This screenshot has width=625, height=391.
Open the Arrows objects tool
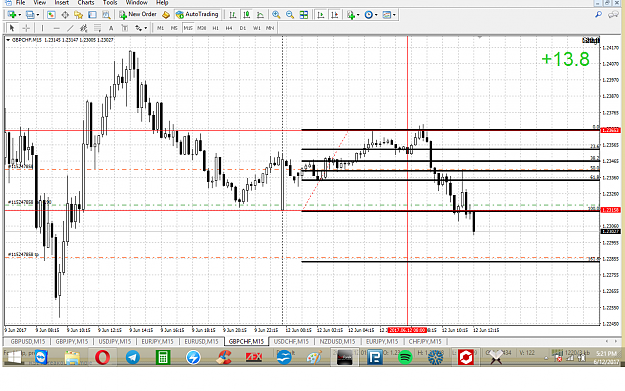138,28
